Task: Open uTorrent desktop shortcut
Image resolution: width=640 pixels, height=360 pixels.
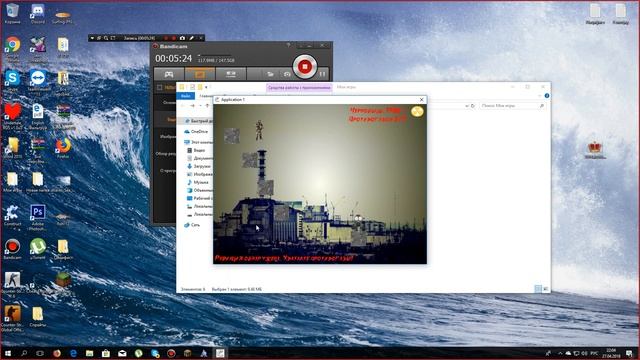Action: (x=38, y=249)
